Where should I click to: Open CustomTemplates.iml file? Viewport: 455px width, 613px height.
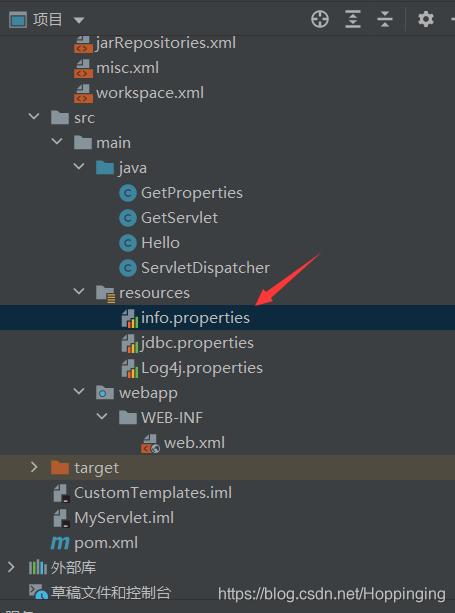153,493
